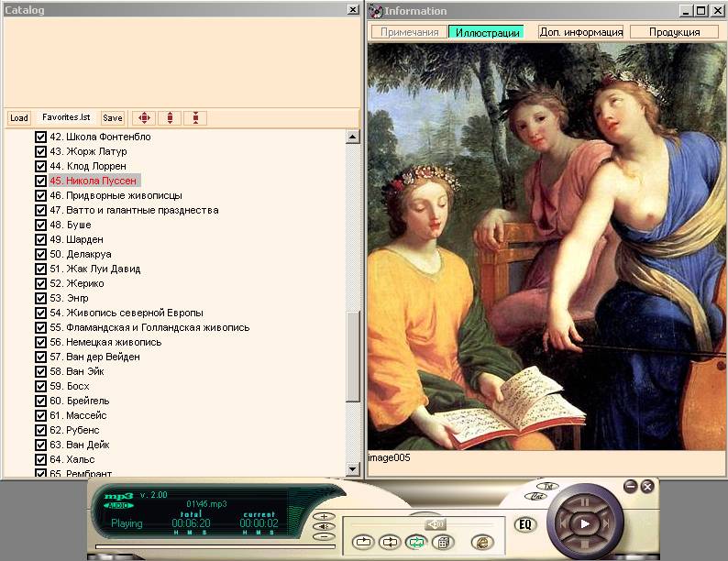
Task: Select track 60. Брейгель
Action: tap(80, 401)
